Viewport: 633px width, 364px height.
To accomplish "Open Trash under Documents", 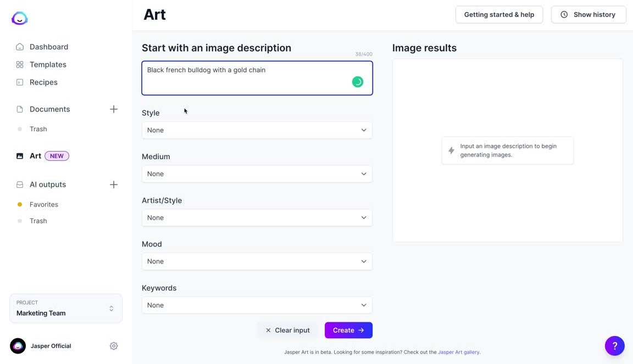I will pos(38,129).
